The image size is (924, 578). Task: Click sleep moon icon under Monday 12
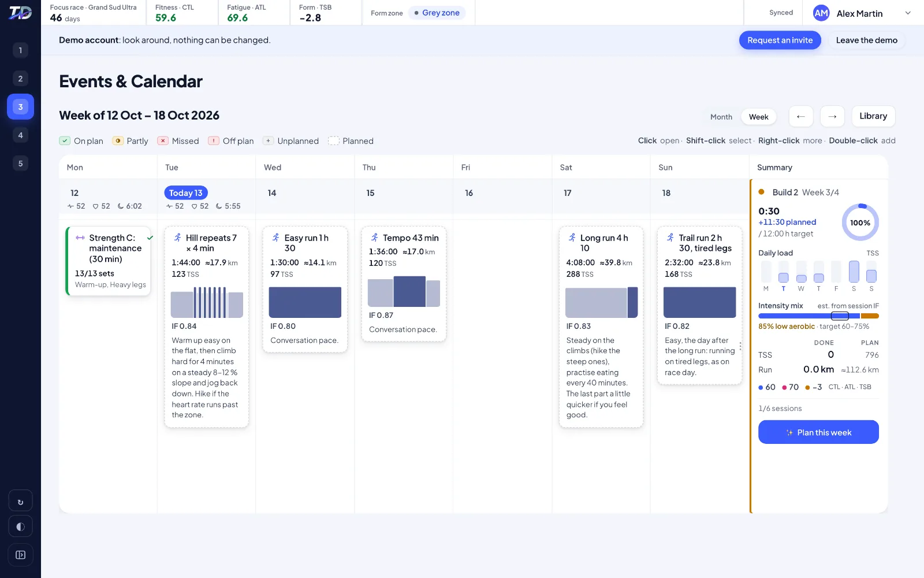pyautogui.click(x=121, y=206)
